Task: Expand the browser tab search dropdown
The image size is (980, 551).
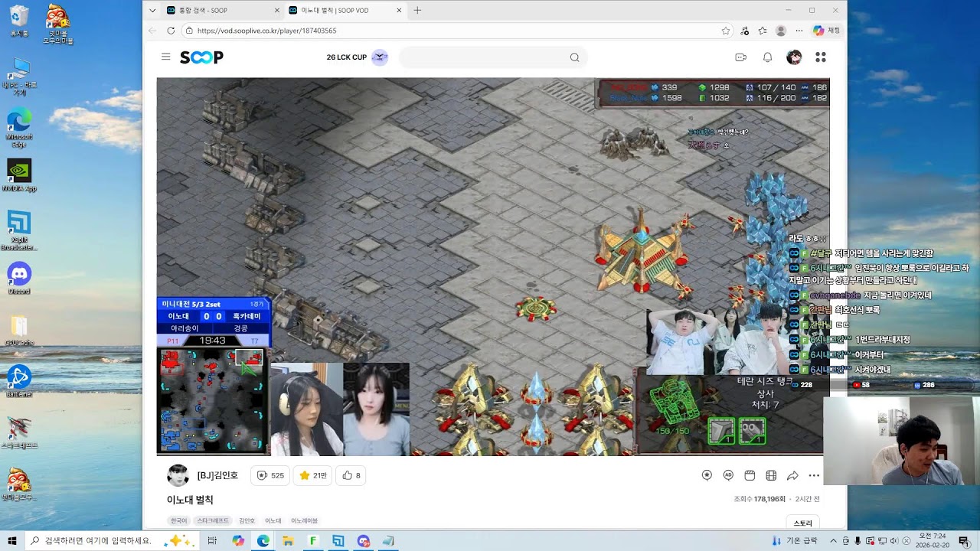Action: pos(152,11)
